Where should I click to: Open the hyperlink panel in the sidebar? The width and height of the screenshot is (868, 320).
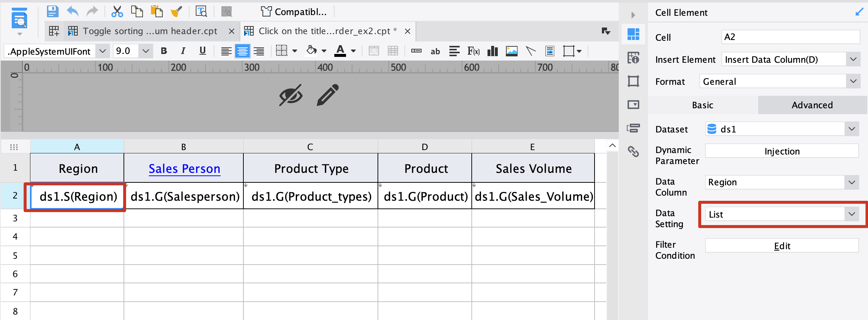coord(633,151)
